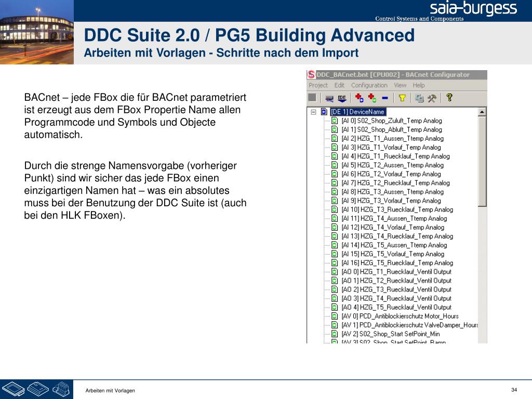Select [AI 6] HZG_T2_Vorlauf_Temp Analog
Image resolution: width=532 pixels, height=399 pixels.
[391, 174]
